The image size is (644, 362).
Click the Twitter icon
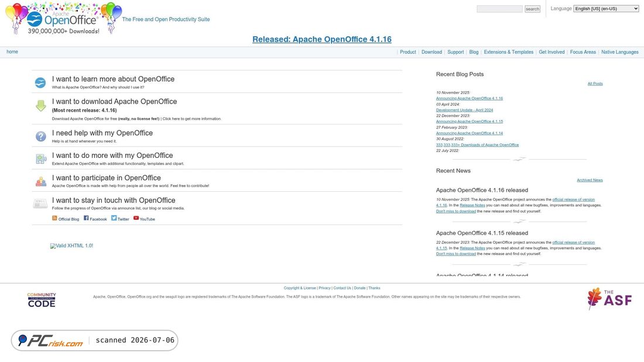pyautogui.click(x=114, y=218)
